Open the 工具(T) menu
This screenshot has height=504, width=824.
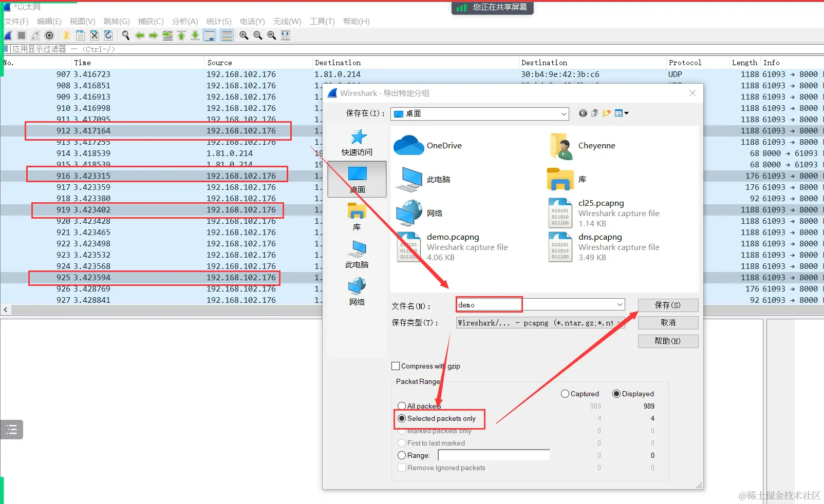[322, 22]
